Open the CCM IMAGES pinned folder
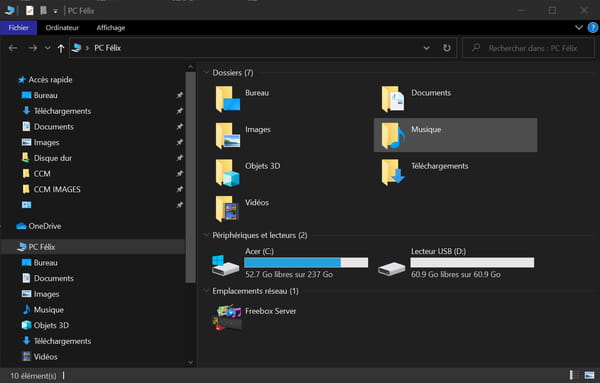Viewport: 600px width, 383px height. (x=57, y=189)
